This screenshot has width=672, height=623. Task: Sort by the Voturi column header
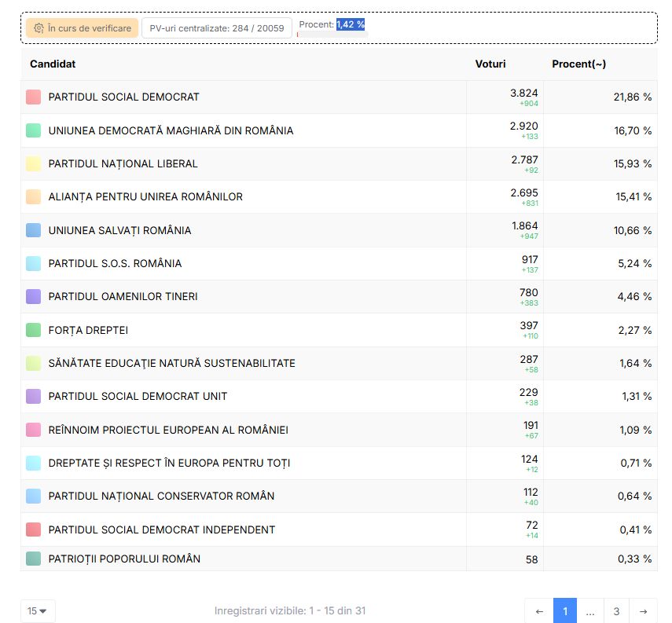tap(490, 64)
